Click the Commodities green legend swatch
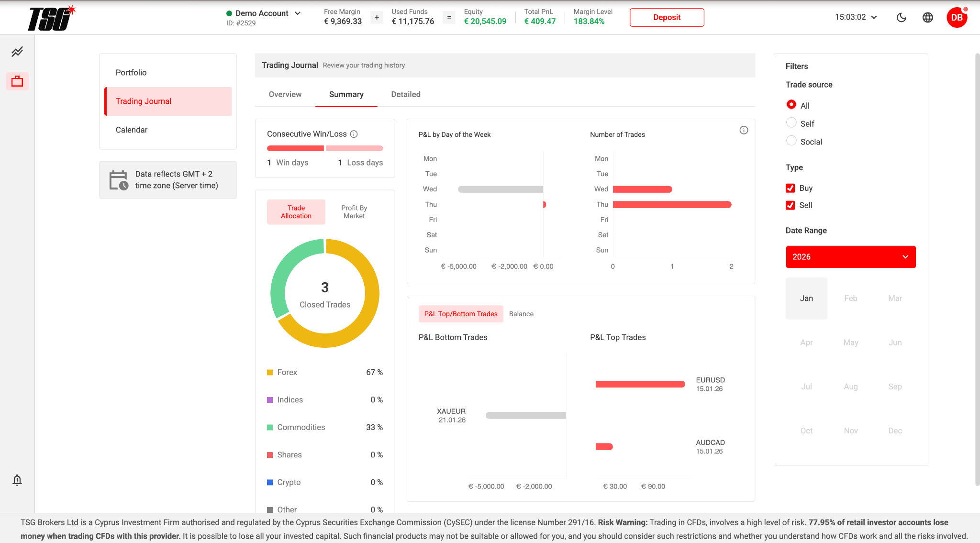 (270, 427)
